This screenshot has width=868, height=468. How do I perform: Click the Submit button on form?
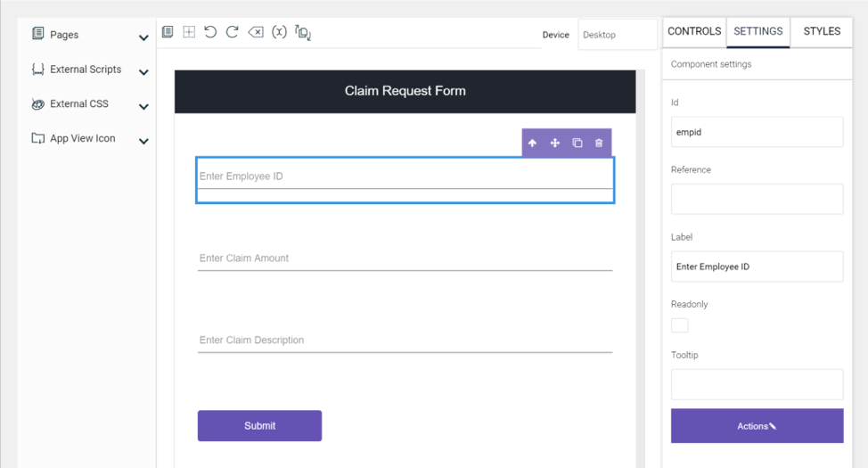pos(259,426)
